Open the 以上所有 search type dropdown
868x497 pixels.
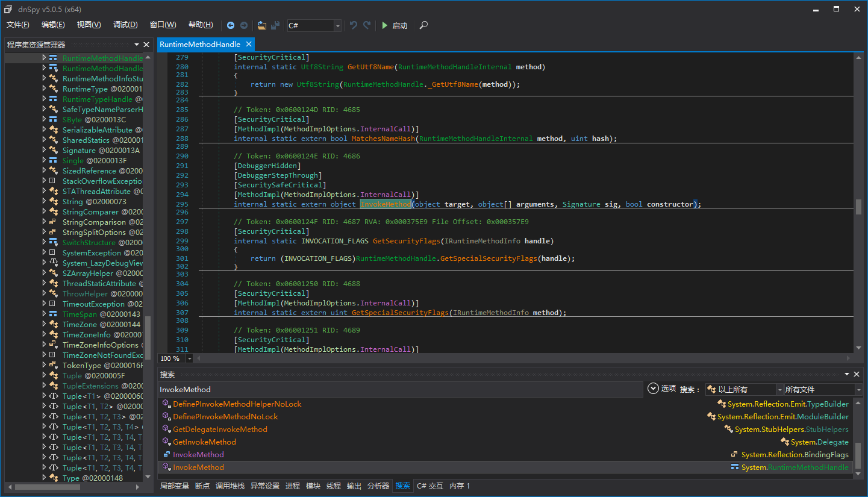click(x=779, y=390)
